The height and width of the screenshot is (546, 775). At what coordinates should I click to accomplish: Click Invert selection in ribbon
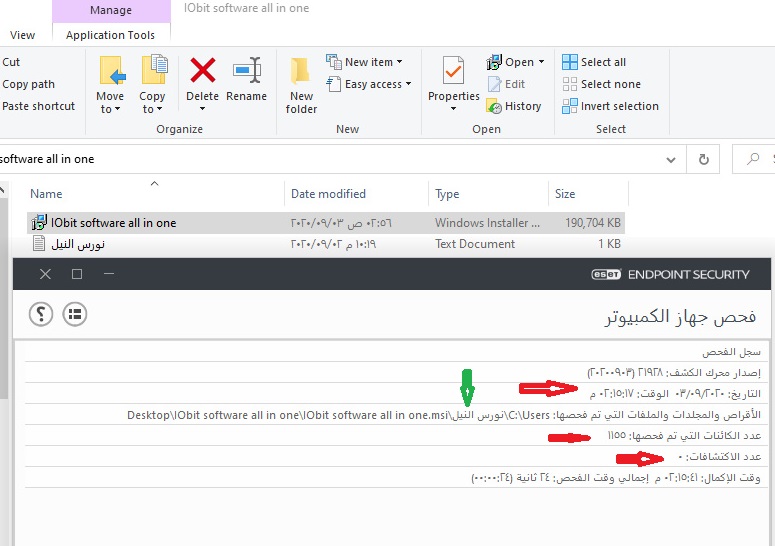610,106
